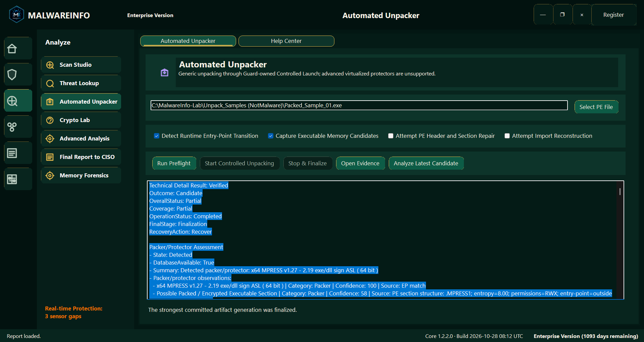Open Scan Studio from Analyze menu
This screenshot has height=342, width=644.
[x=81, y=65]
